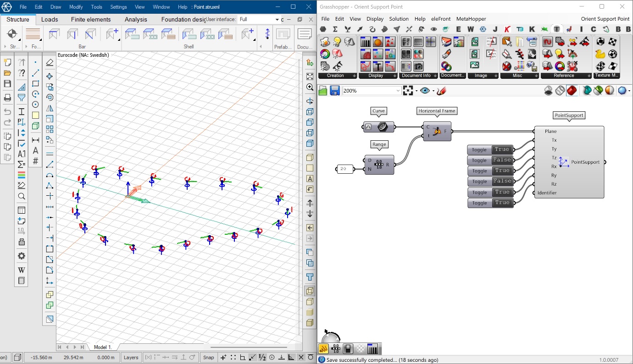
Task: Select the magnifying glass zoom tool in FEM-Design
Action: [21, 196]
